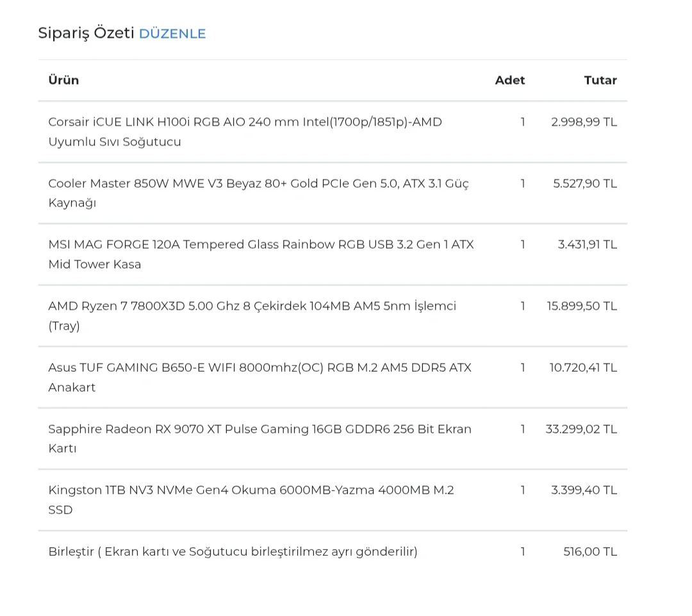Select the Kingston 1TB NV3 NVMe product name
This screenshot has width=692, height=616.
click(251, 499)
